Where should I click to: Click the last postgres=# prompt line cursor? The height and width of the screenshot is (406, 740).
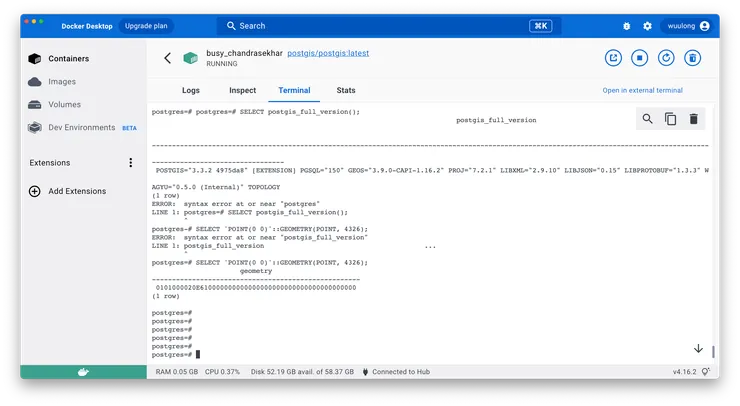198,355
